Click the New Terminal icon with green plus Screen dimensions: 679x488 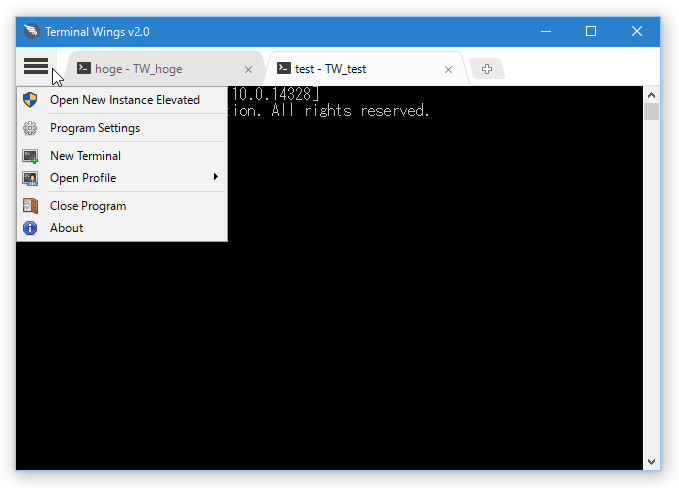[30, 156]
